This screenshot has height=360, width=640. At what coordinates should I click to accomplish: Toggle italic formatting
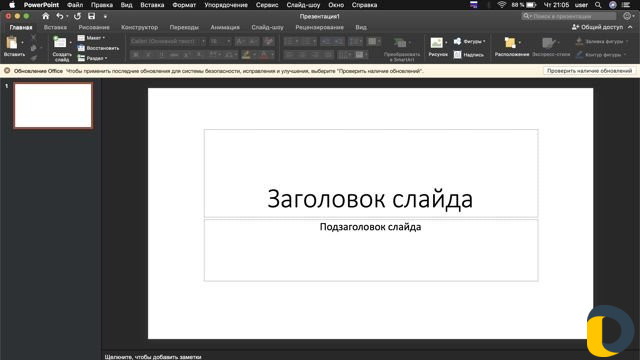coord(149,55)
